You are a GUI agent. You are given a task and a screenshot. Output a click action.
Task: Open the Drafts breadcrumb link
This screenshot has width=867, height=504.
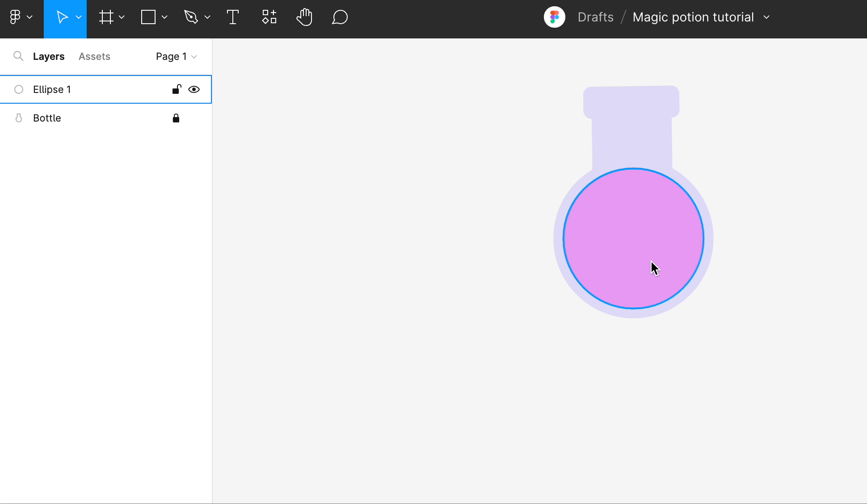595,17
